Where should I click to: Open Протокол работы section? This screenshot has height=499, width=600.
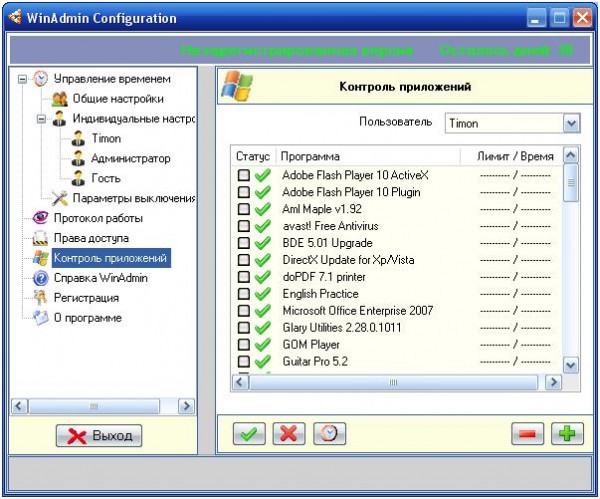pyautogui.click(x=98, y=218)
